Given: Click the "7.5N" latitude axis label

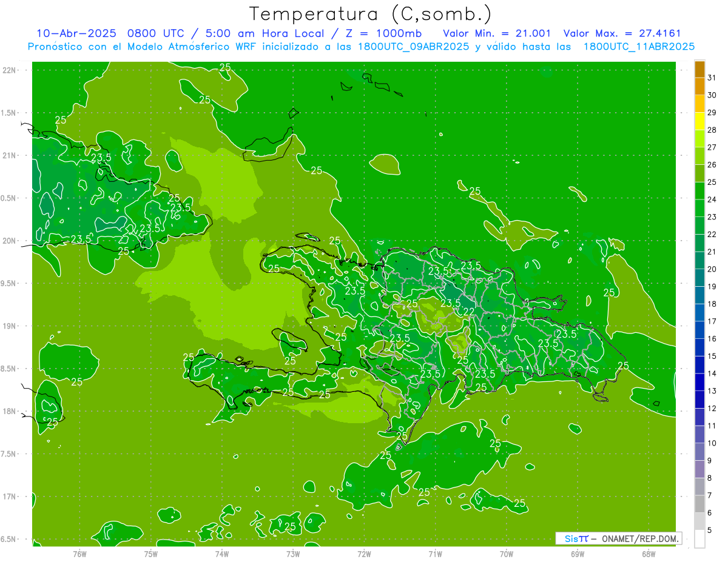Looking at the screenshot, I should (x=9, y=454).
